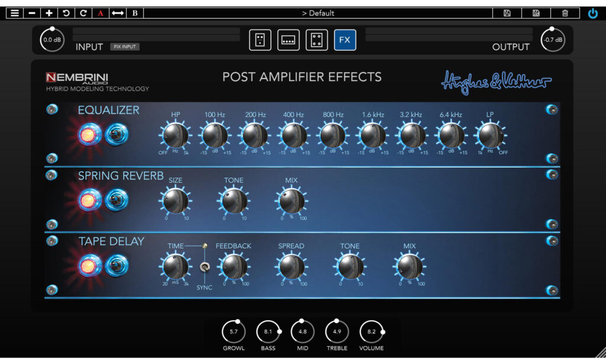The height and width of the screenshot is (364, 606).
Task: Click the 1.6 kHz EQ band knob
Action: (373, 136)
